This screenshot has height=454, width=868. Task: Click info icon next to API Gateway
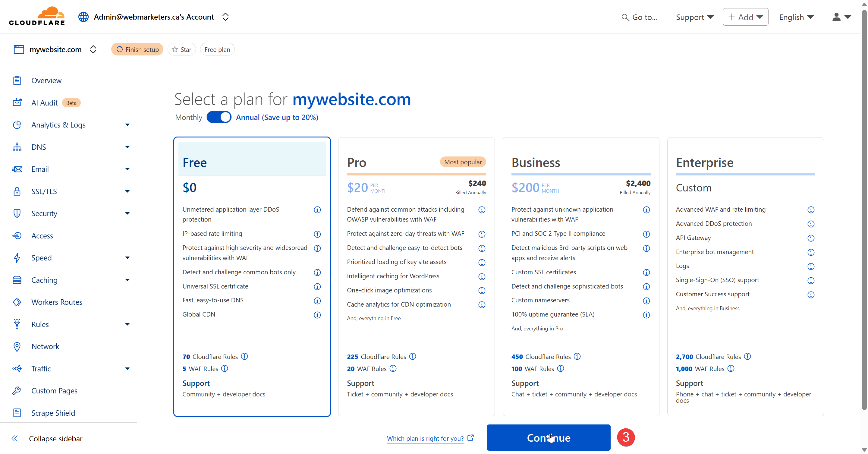[x=811, y=238]
